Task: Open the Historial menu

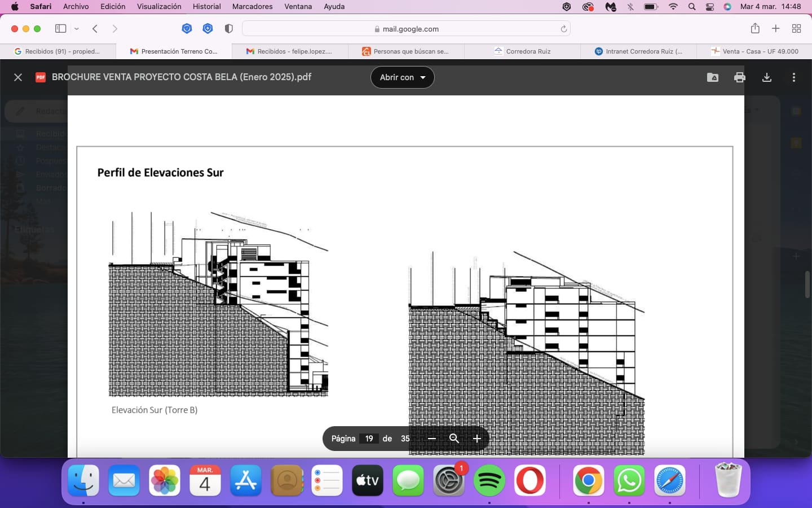Action: point(207,7)
